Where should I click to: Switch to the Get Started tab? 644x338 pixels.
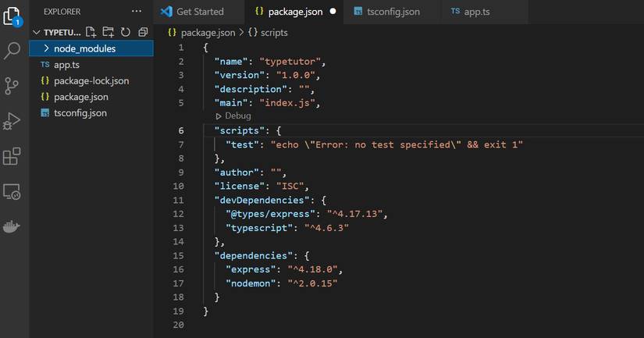point(199,12)
